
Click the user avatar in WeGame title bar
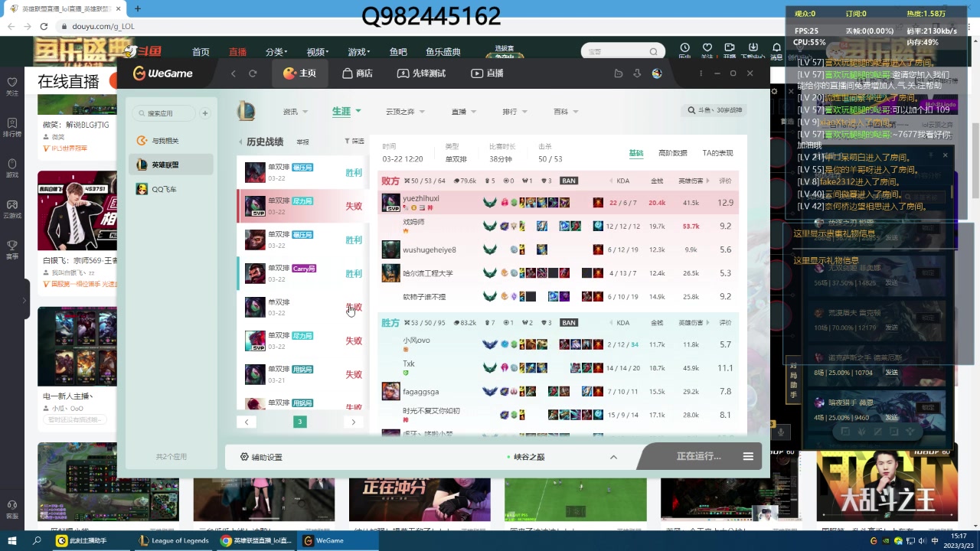pyautogui.click(x=657, y=73)
